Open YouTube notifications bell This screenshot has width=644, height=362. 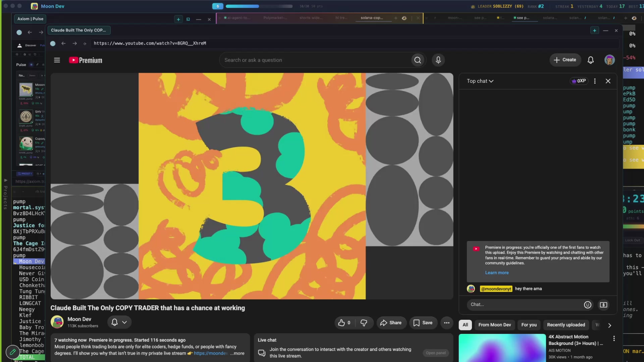(x=591, y=60)
